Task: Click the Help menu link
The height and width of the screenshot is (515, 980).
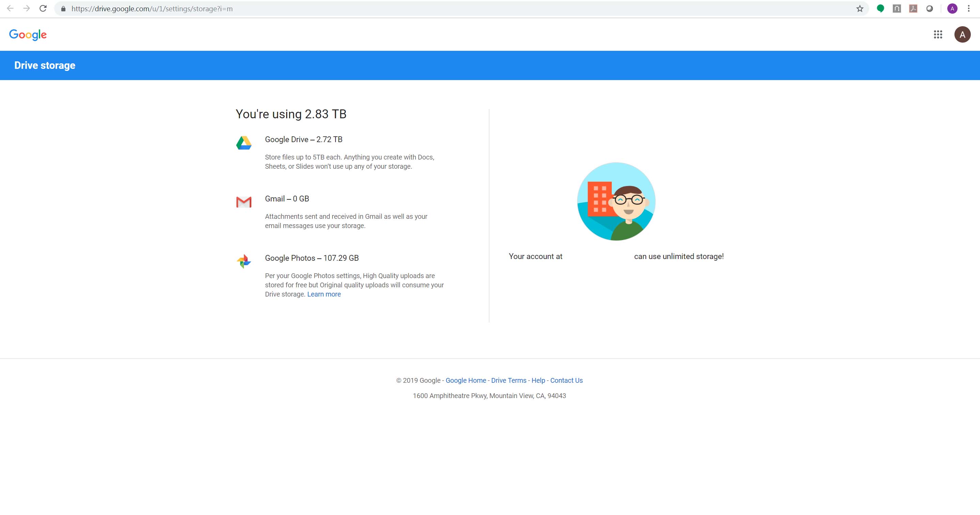Action: tap(538, 381)
